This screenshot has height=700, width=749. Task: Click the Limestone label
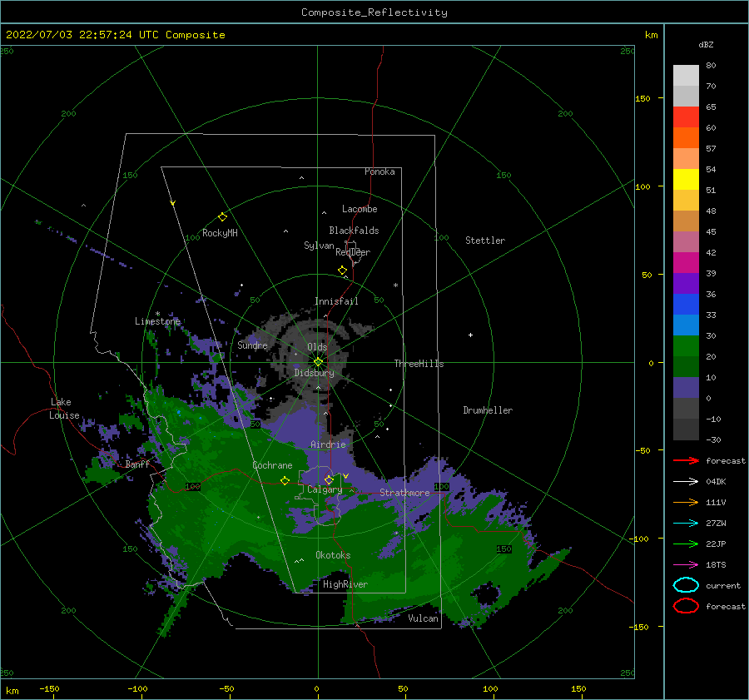(157, 321)
